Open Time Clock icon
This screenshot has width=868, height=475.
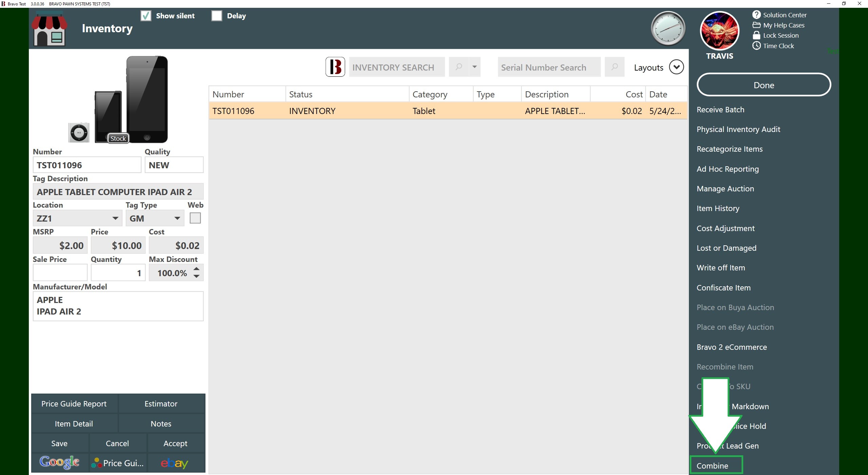point(756,45)
